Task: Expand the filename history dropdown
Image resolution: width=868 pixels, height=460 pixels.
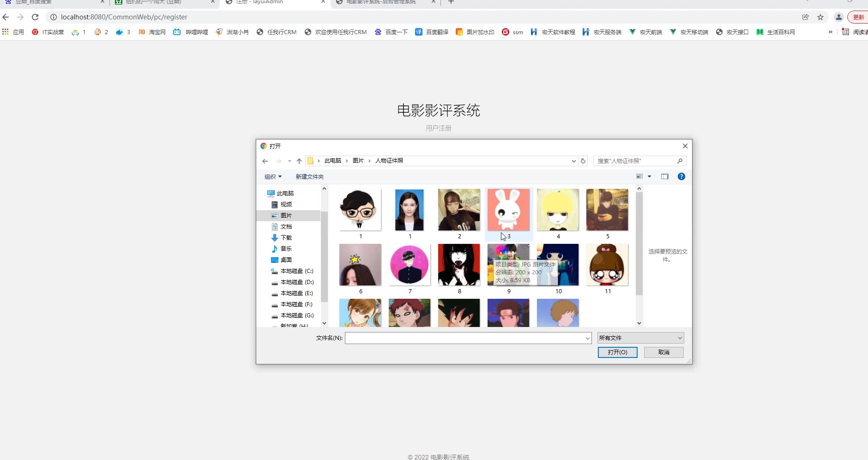Action: click(588, 338)
